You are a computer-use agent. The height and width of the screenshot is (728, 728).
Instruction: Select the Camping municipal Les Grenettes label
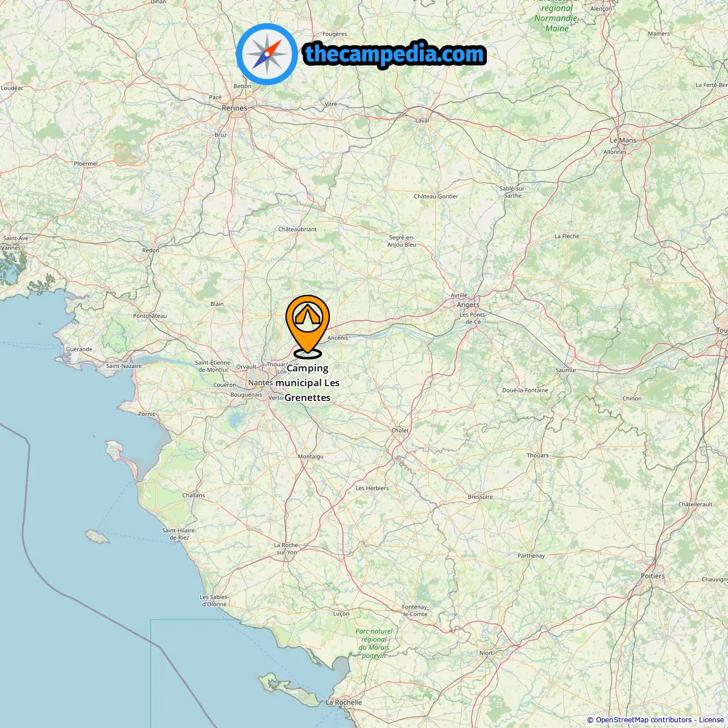[308, 383]
